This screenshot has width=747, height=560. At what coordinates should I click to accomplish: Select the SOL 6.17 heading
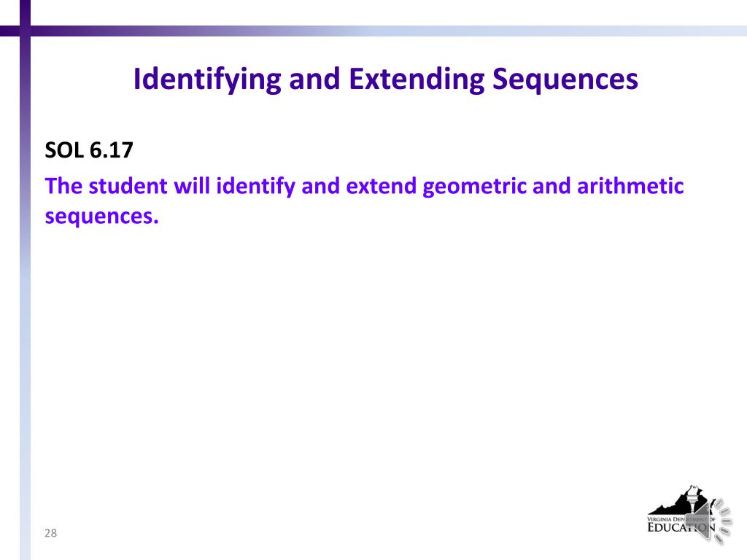pos(88,150)
